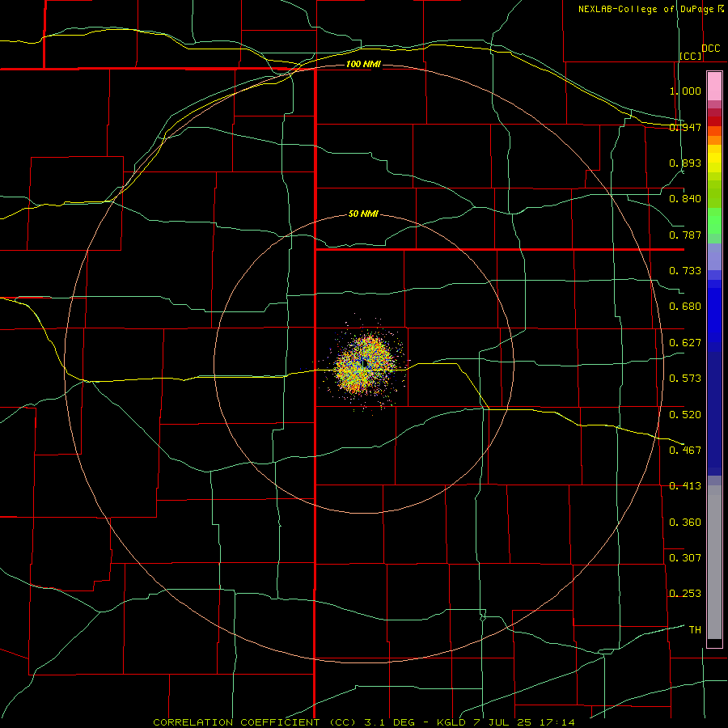728x728 pixels.
Task: Click the 0.520 color scale value
Action: pos(685,415)
